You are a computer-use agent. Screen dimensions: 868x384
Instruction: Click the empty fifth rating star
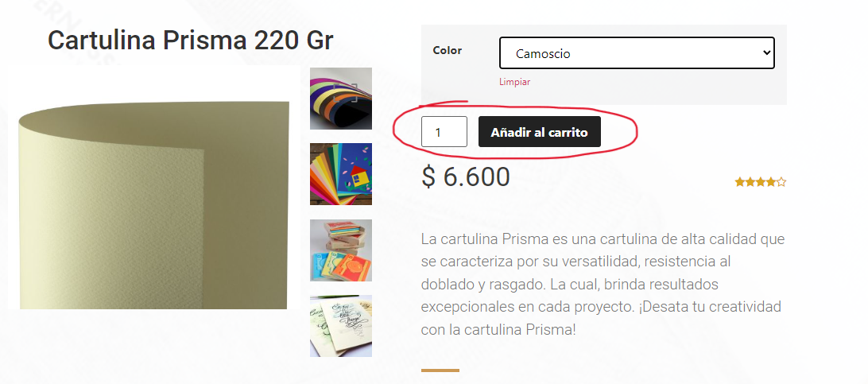(781, 182)
